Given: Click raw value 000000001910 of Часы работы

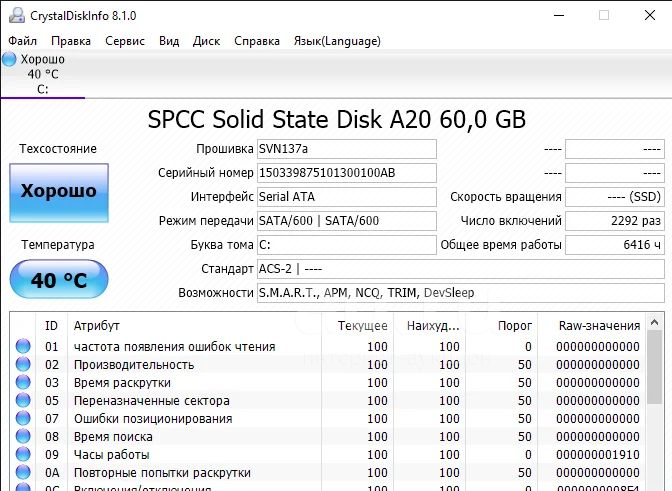Looking at the screenshot, I should pyautogui.click(x=598, y=455).
